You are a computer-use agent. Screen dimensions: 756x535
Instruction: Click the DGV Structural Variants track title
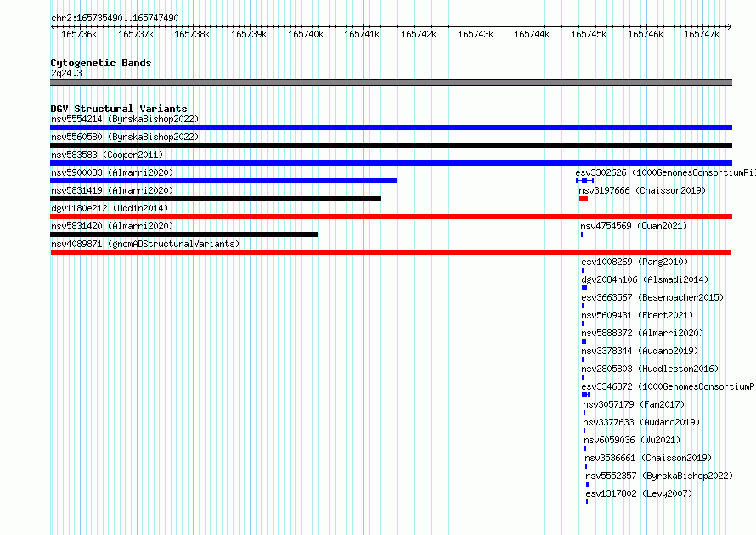point(119,109)
